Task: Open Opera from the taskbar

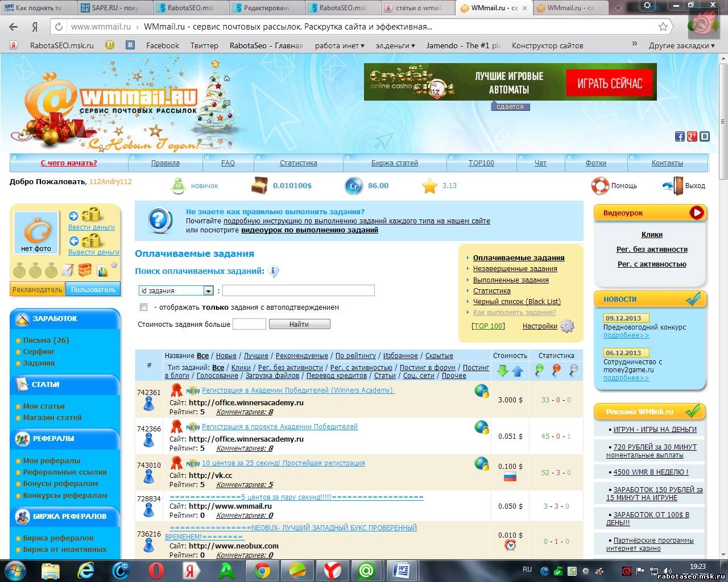Action: [x=156, y=570]
